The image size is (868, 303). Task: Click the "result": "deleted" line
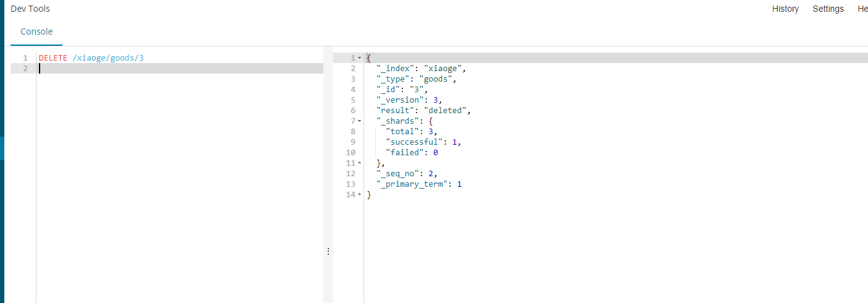tap(423, 110)
